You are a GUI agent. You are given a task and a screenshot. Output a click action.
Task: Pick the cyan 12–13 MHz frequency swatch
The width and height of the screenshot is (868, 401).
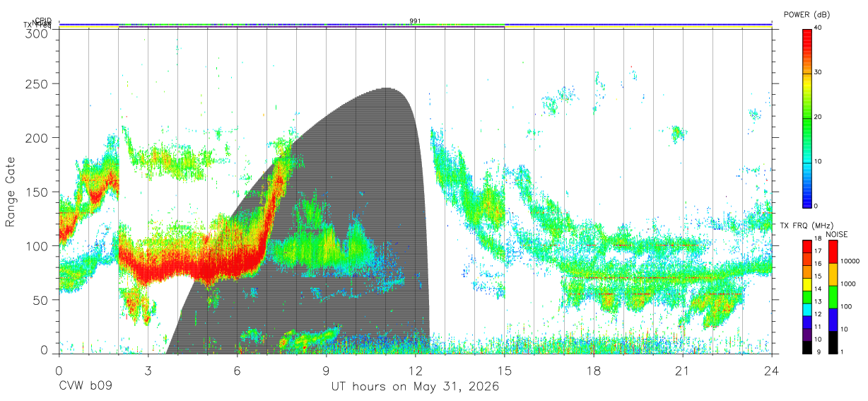(x=807, y=308)
